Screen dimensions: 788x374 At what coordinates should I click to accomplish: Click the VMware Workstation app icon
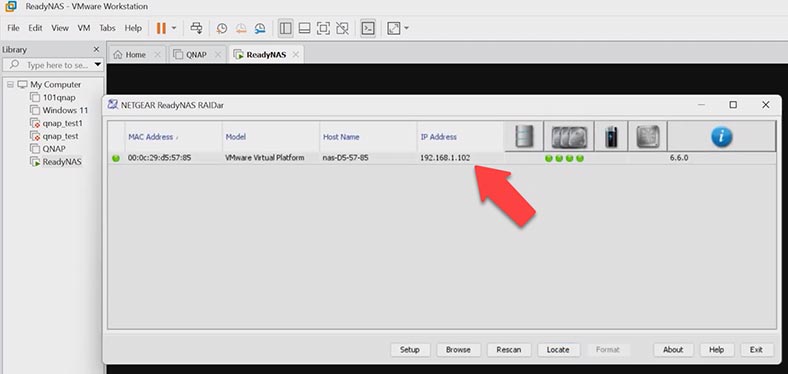click(x=10, y=7)
